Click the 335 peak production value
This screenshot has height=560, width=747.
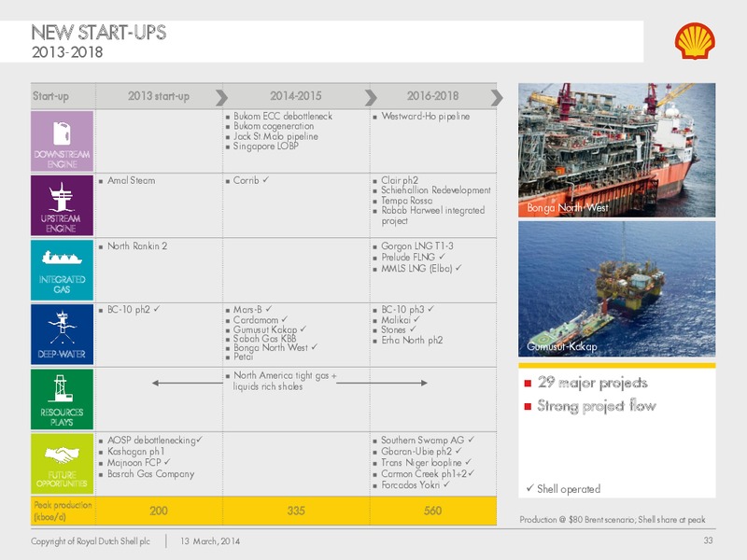[296, 511]
